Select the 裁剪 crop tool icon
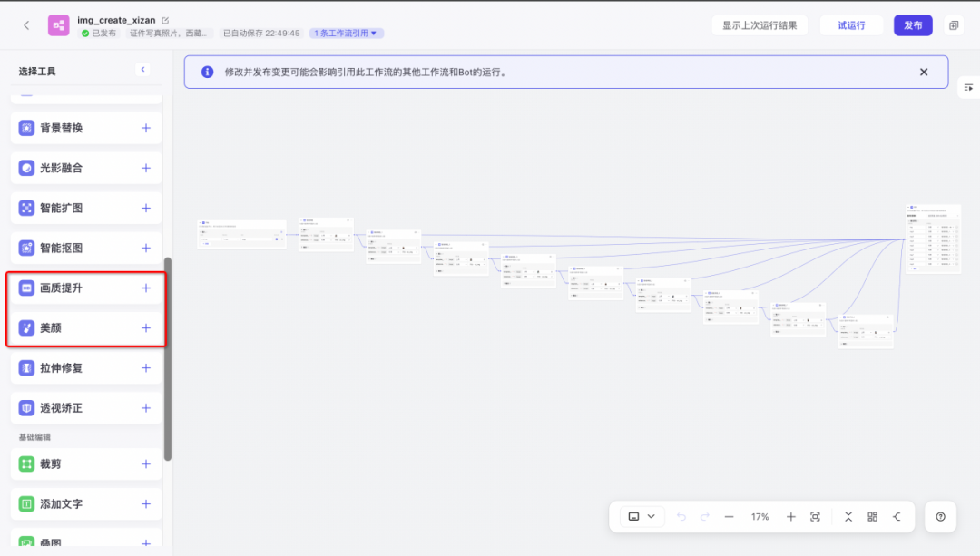The image size is (980, 556). [x=26, y=464]
